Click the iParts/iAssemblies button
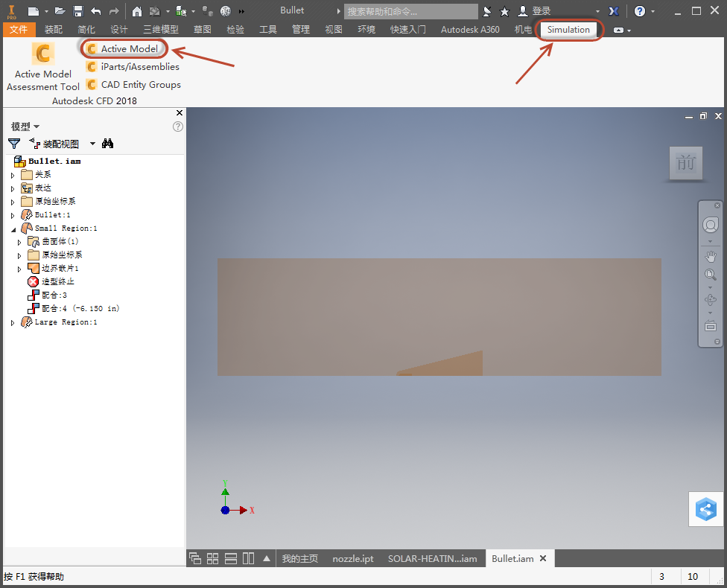Image resolution: width=727 pixels, height=588 pixels. 133,67
